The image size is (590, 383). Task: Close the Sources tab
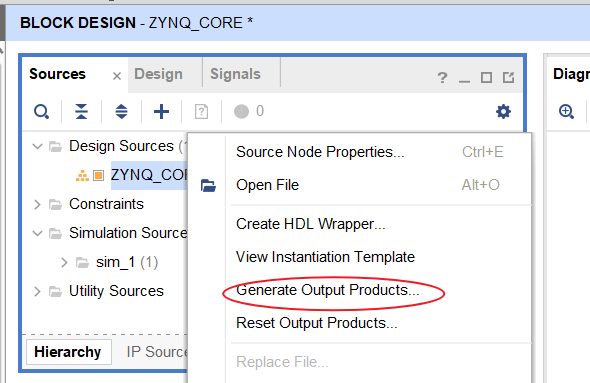click(117, 76)
